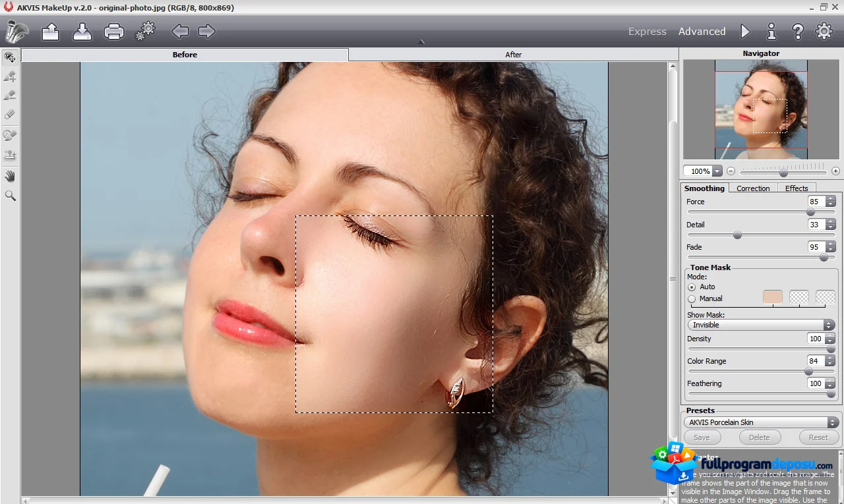
Task: Select the spot remover tool
Action: 10,136
